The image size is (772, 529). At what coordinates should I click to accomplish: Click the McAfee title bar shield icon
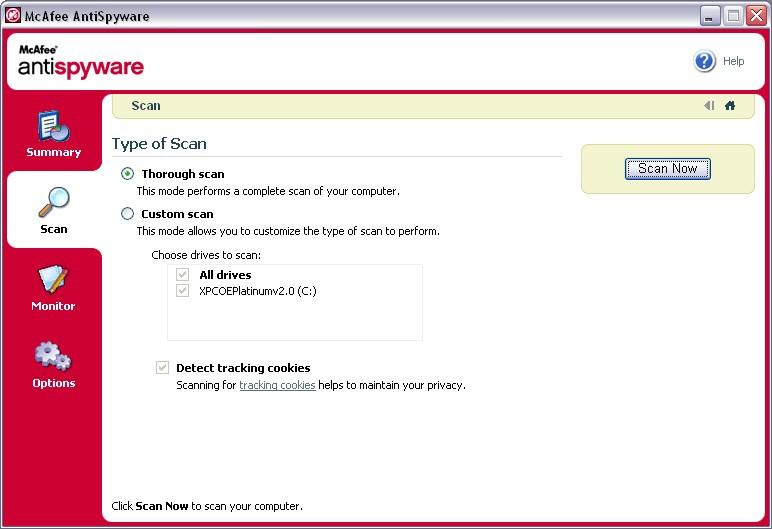coord(13,15)
